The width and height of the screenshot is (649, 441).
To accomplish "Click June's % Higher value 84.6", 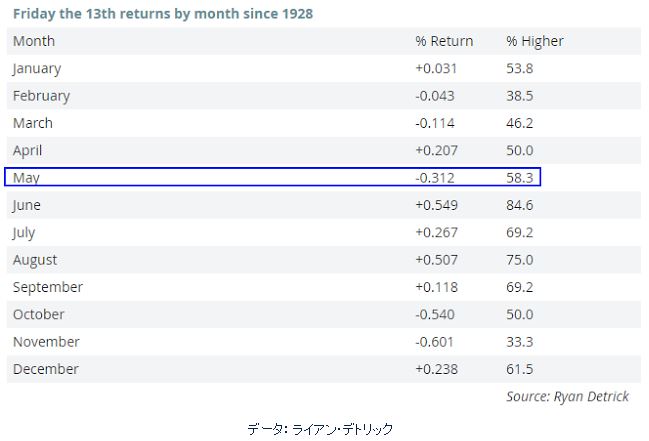I will pyautogui.click(x=519, y=205).
